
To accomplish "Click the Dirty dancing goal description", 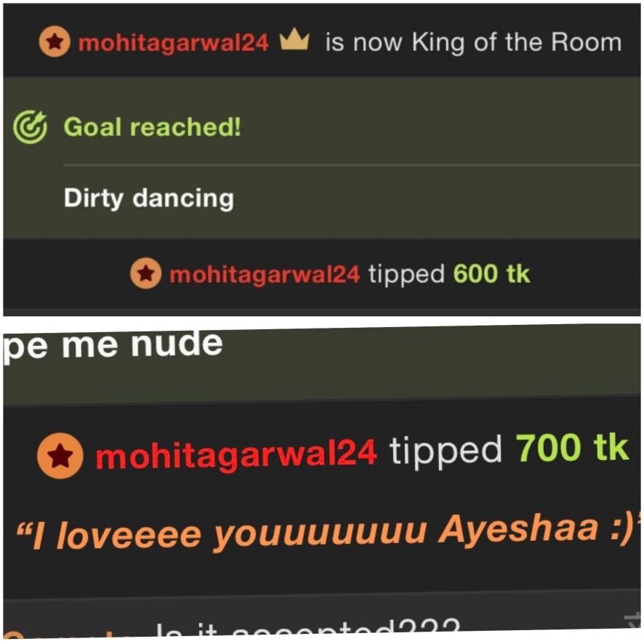I will (x=149, y=198).
